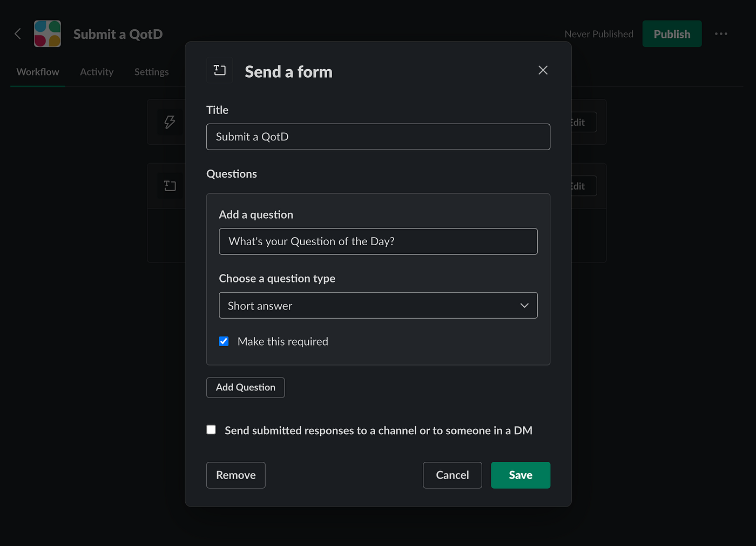The width and height of the screenshot is (756, 546).
Task: Switch to the Activity tab
Action: pos(97,72)
